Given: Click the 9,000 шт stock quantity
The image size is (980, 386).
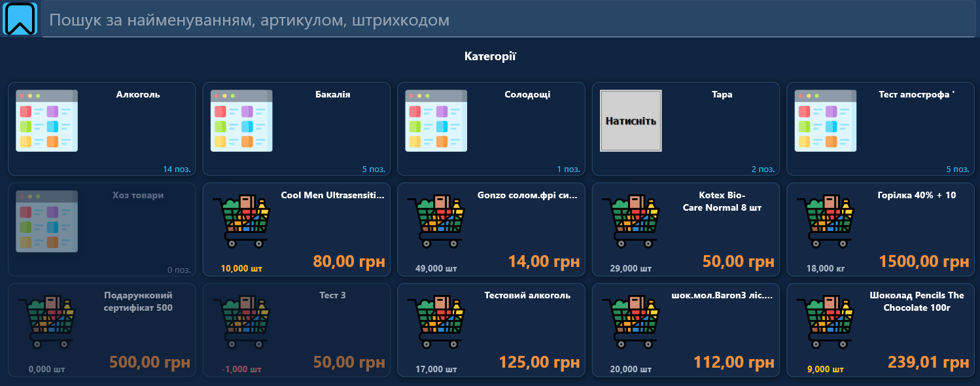Looking at the screenshot, I should [826, 369].
